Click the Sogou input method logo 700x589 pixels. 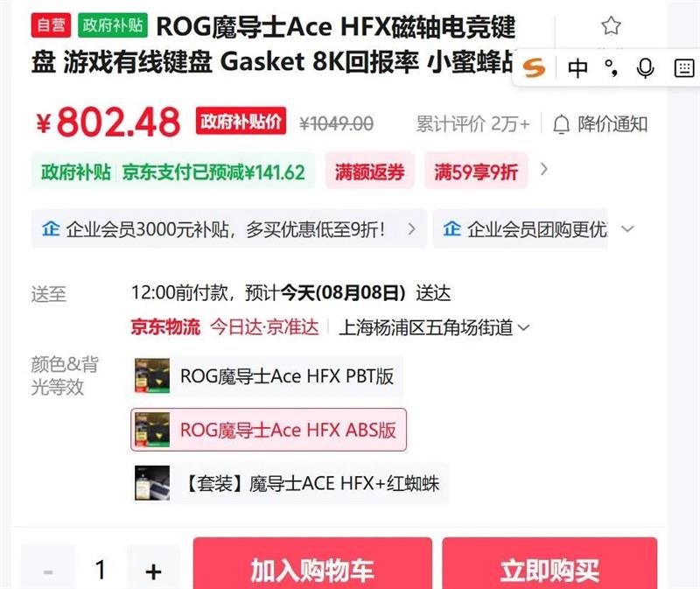click(534, 67)
